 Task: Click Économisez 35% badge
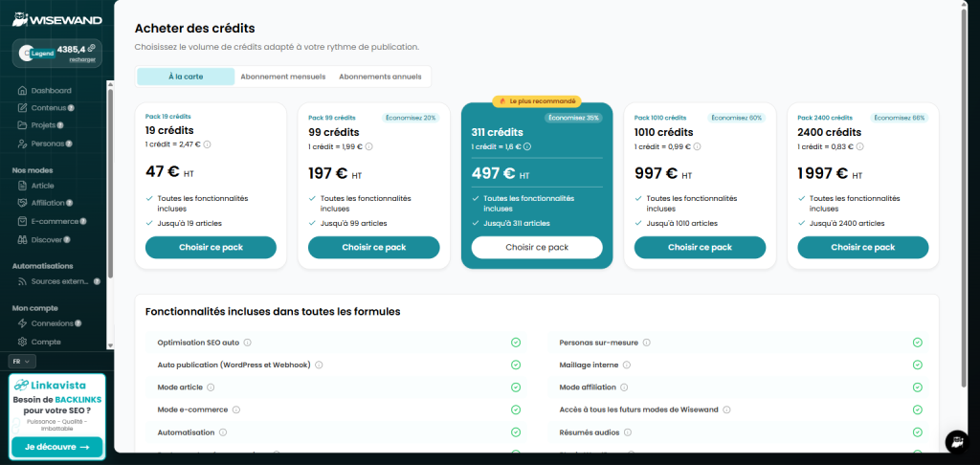[573, 118]
